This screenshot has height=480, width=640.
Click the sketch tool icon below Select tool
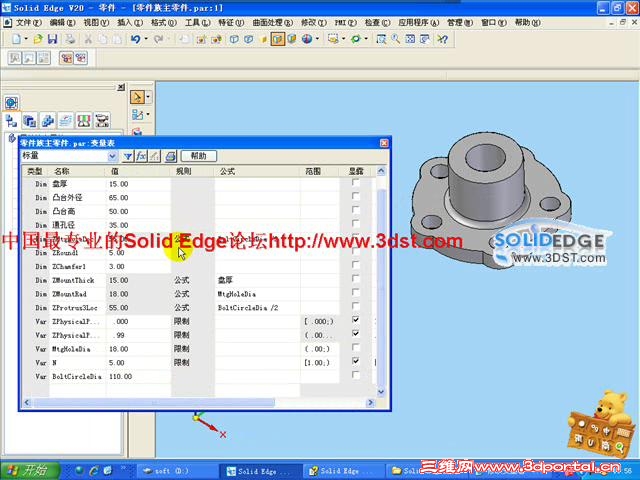point(138,115)
